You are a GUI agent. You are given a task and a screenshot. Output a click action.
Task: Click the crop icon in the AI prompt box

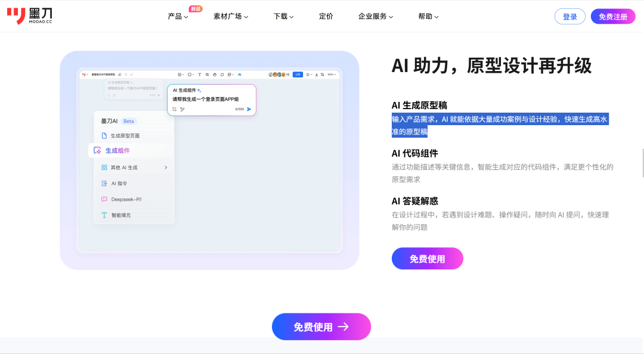click(175, 109)
